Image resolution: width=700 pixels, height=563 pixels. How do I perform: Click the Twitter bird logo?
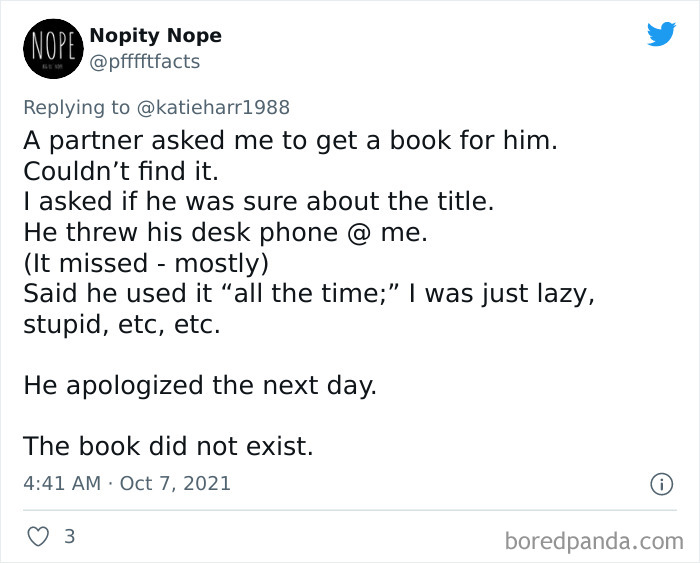click(x=661, y=34)
